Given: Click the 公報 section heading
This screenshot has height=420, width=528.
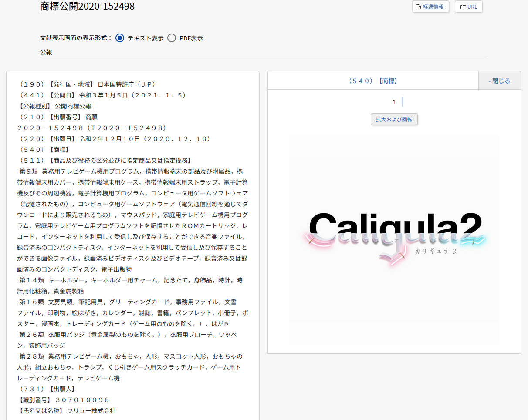Looking at the screenshot, I should click(x=46, y=52).
